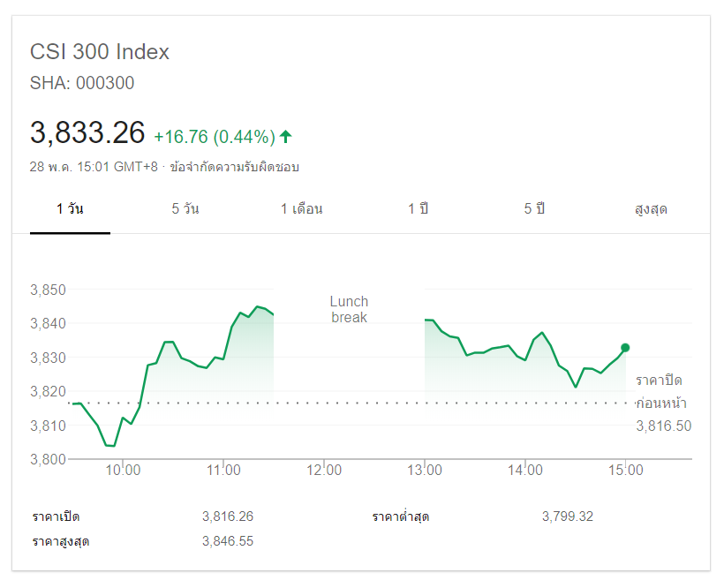Screen dimensions: 724x588
Task: Show the 1 ปี chart range
Action: [x=418, y=209]
